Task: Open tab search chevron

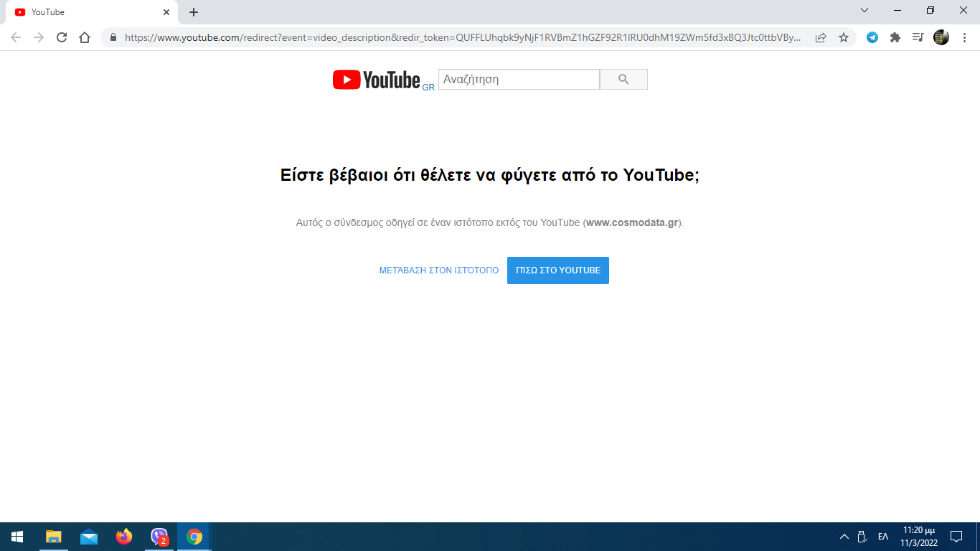Action: pyautogui.click(x=864, y=10)
